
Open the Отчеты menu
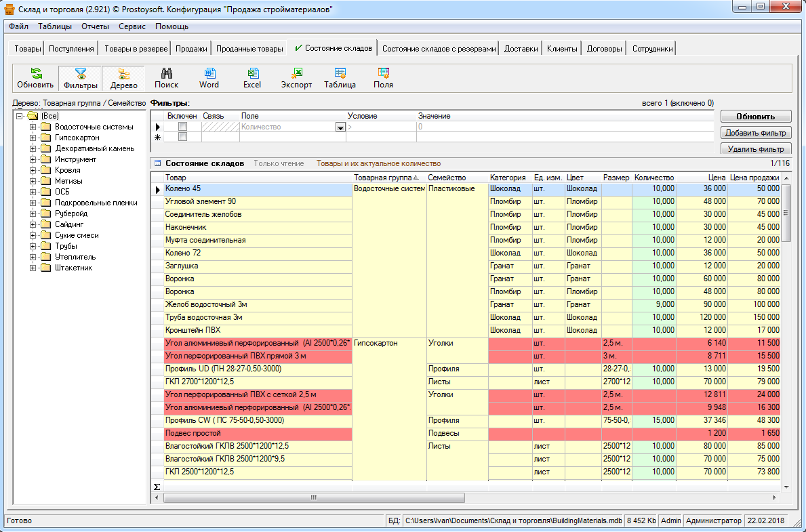click(95, 26)
